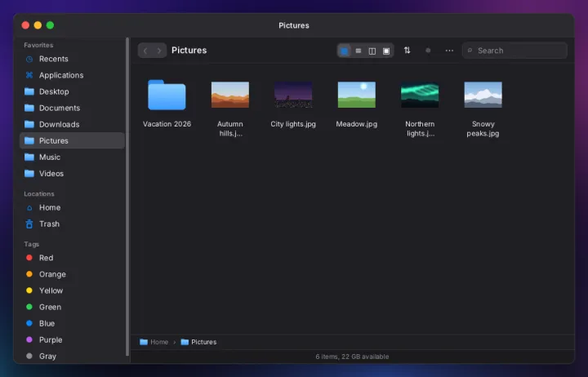Open the more actions ellipsis menu
The height and width of the screenshot is (377, 588).
pyautogui.click(x=449, y=51)
